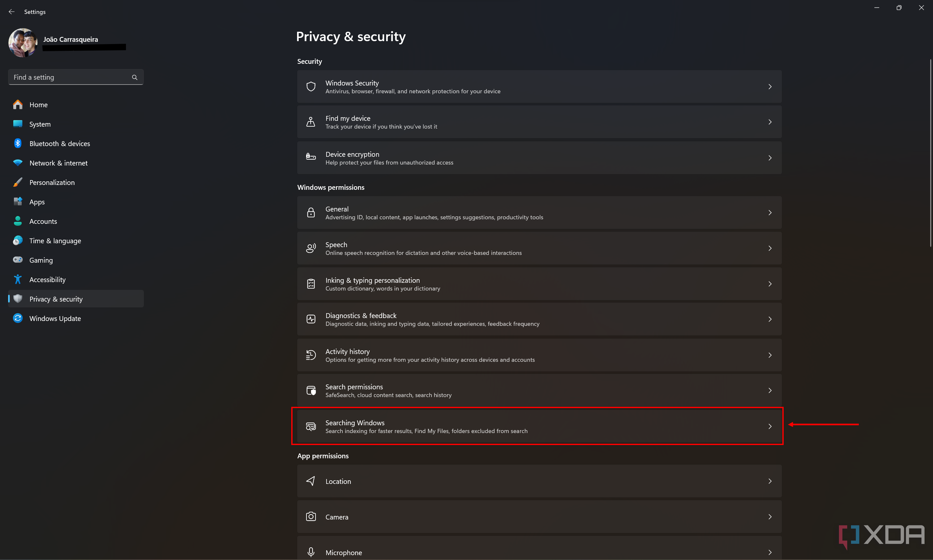933x560 pixels.
Task: Select Windows Update in sidebar
Action: click(x=76, y=318)
